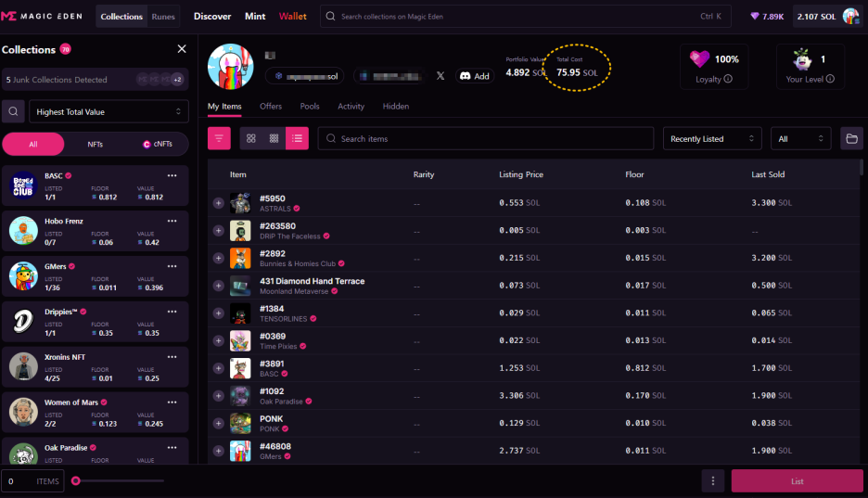Click the .sol domain name pill
Screen dimensions: 868x498
(305, 76)
